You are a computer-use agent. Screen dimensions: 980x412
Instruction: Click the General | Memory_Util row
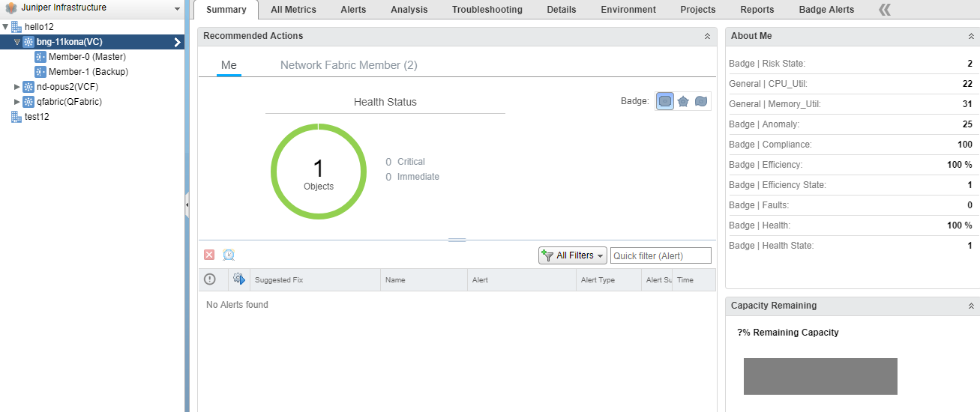point(850,104)
